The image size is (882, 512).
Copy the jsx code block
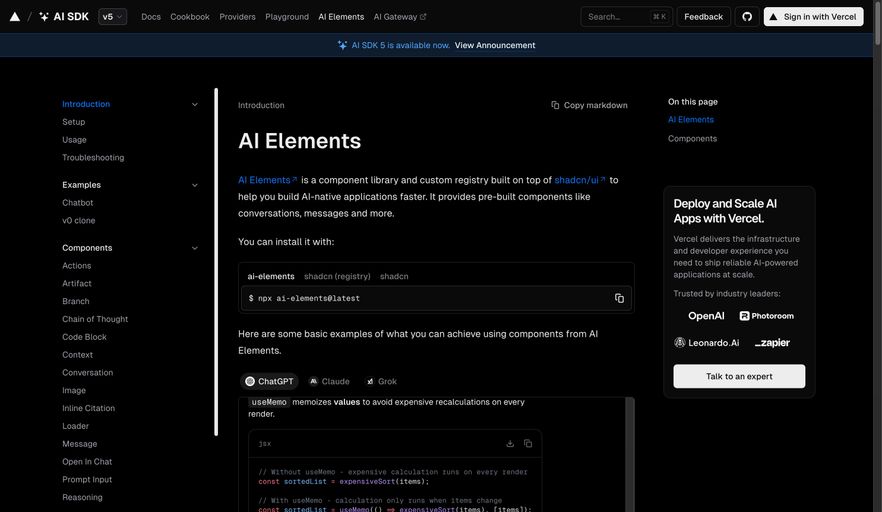tap(528, 443)
